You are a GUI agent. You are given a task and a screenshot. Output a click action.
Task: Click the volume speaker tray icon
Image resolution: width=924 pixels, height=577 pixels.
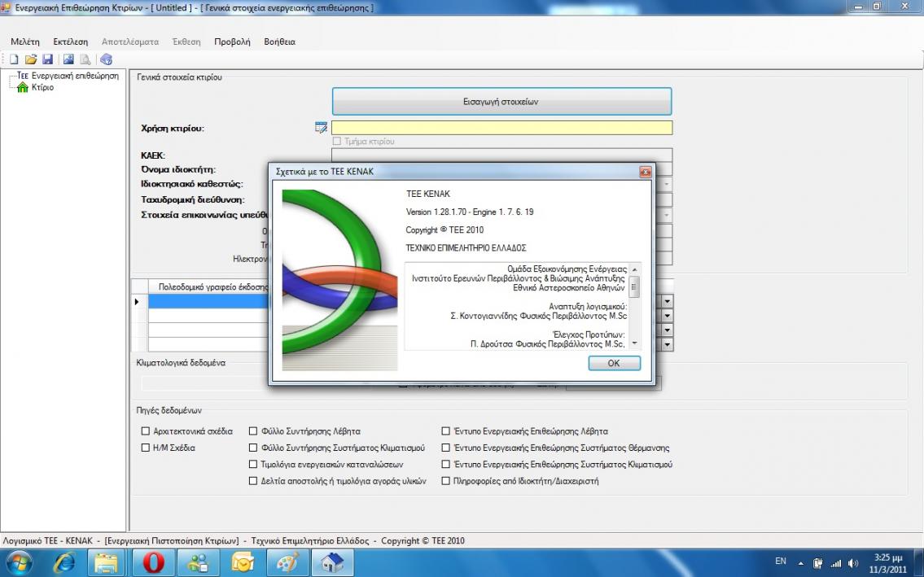tap(852, 563)
